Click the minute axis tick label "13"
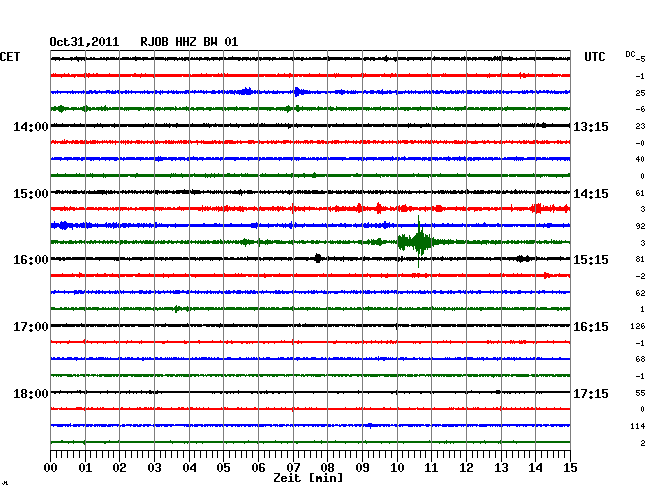 pos(501,467)
